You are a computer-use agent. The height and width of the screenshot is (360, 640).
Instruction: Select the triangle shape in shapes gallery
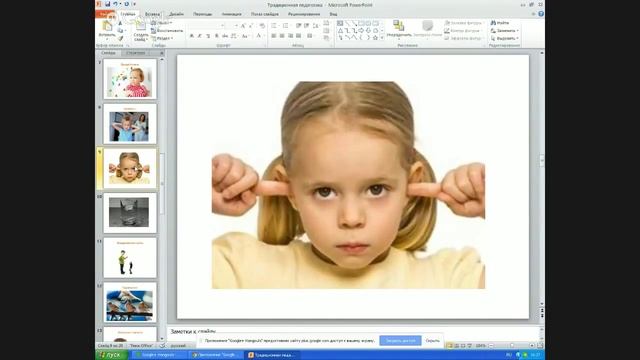point(340,31)
